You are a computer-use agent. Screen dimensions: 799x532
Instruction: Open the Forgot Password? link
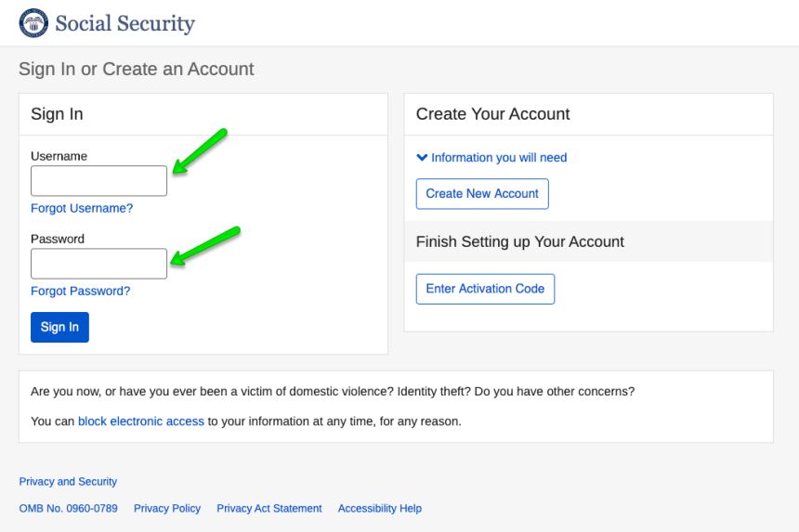(x=81, y=291)
